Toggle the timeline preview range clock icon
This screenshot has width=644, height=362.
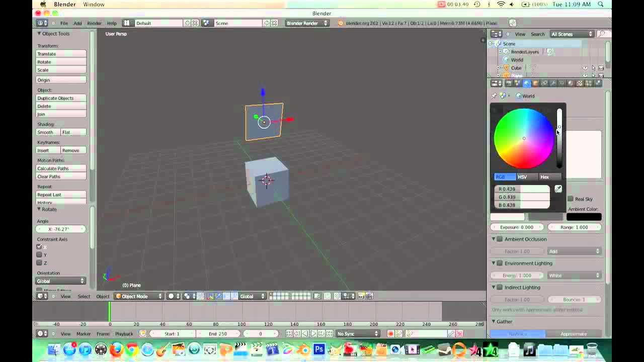pyautogui.click(x=143, y=333)
